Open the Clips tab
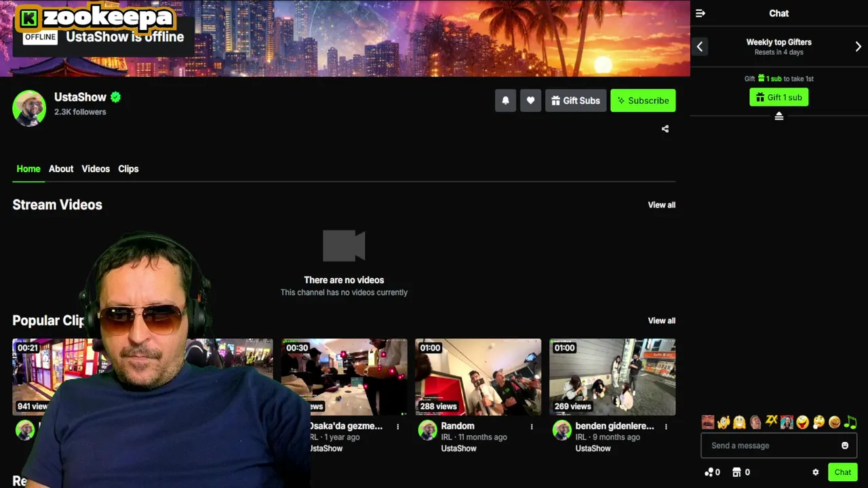Viewport: 868px width, 488px height. click(x=128, y=169)
